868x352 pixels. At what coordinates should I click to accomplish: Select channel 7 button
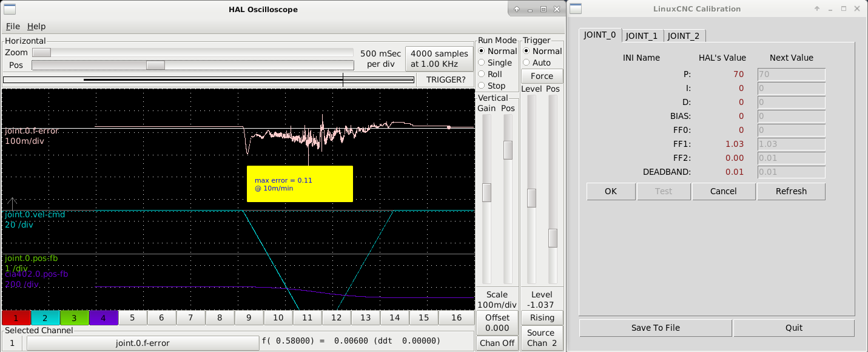190,318
